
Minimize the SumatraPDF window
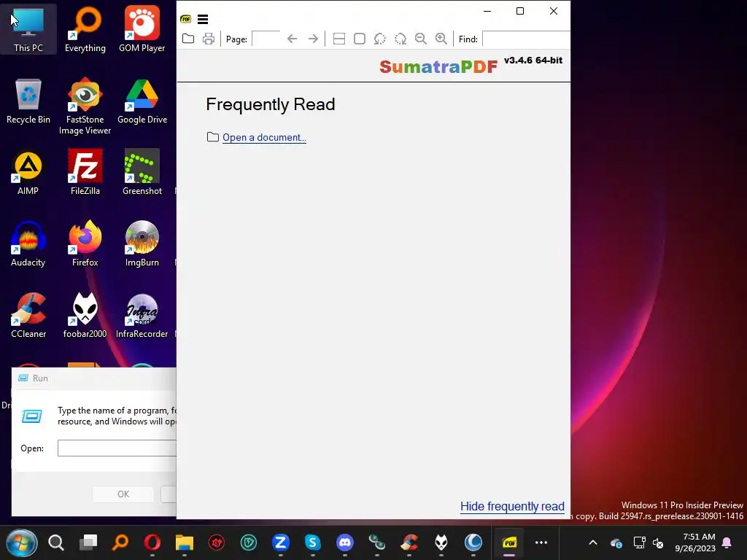click(x=487, y=11)
